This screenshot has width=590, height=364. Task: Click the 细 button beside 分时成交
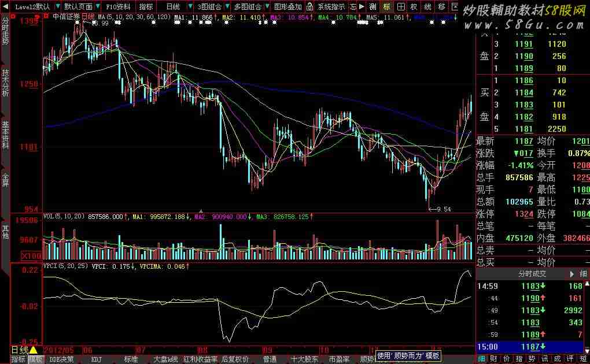coord(583,274)
